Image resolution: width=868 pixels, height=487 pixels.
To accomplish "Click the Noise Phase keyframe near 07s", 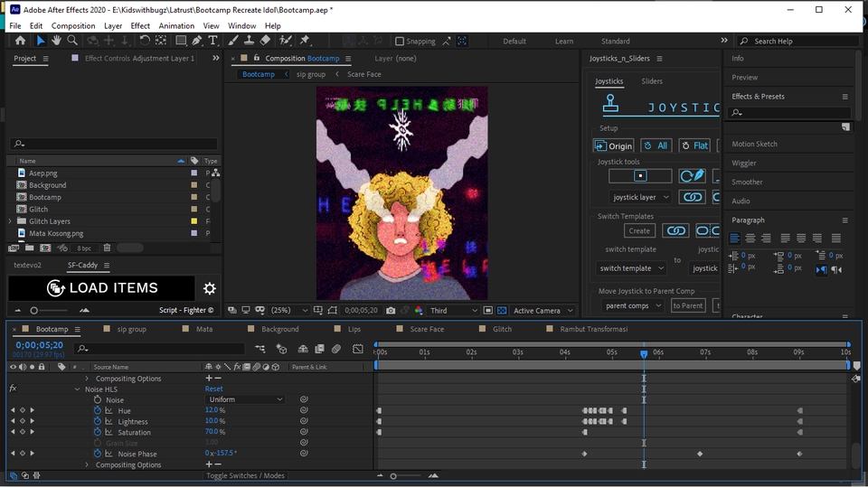I will point(700,454).
